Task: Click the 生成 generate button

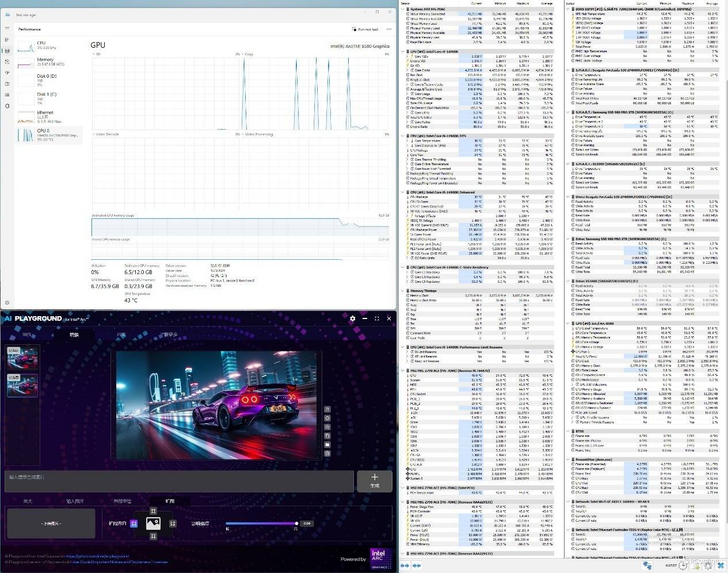Action: (375, 480)
